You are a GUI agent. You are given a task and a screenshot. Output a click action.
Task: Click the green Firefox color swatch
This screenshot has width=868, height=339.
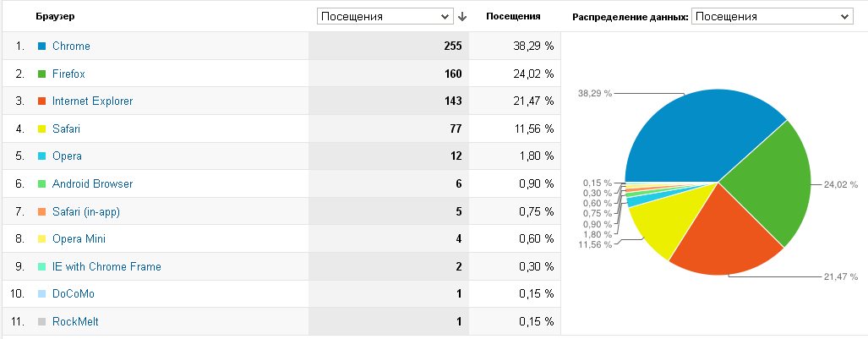tap(41, 74)
